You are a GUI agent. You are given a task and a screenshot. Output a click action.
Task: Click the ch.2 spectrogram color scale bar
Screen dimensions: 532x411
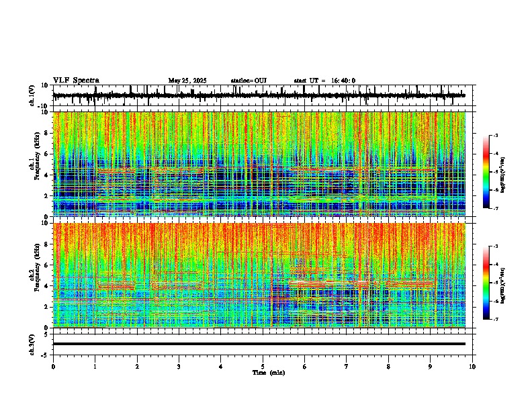click(x=486, y=283)
